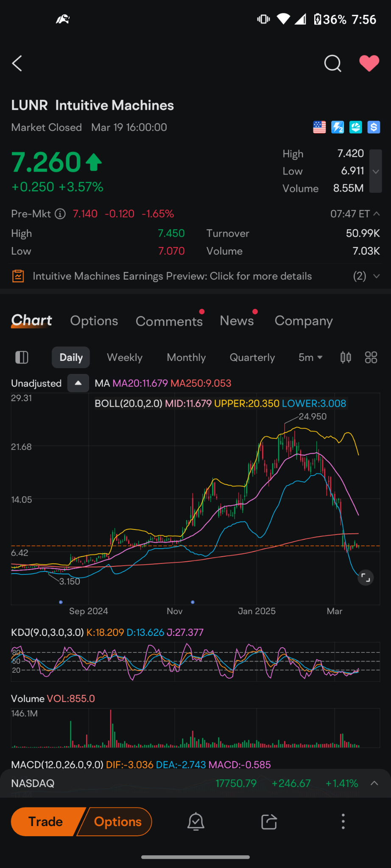391x868 pixels.
Task: Go back using the back arrow
Action: pyautogui.click(x=17, y=64)
